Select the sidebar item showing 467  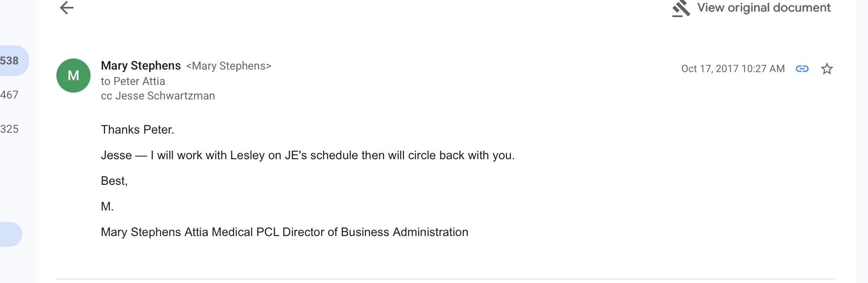coord(9,95)
